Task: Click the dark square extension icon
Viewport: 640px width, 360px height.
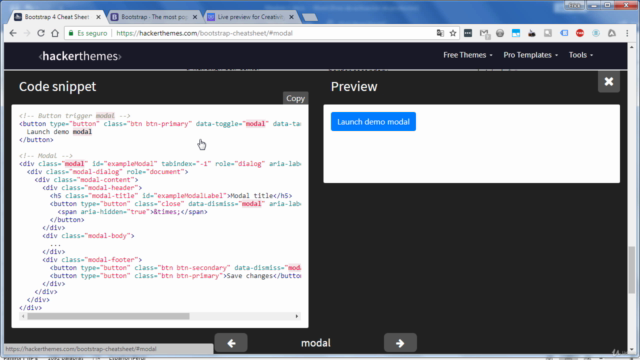Action: [x=468, y=33]
